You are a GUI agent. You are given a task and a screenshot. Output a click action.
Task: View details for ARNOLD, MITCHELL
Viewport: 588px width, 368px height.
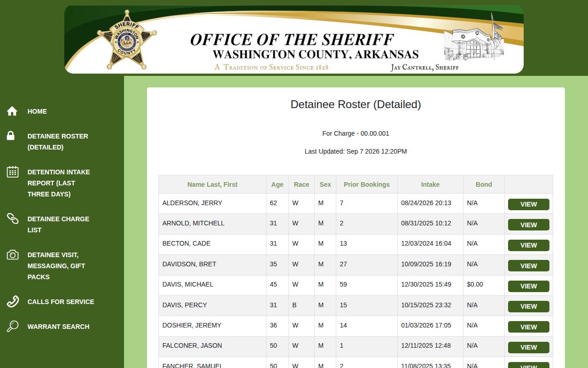point(528,225)
